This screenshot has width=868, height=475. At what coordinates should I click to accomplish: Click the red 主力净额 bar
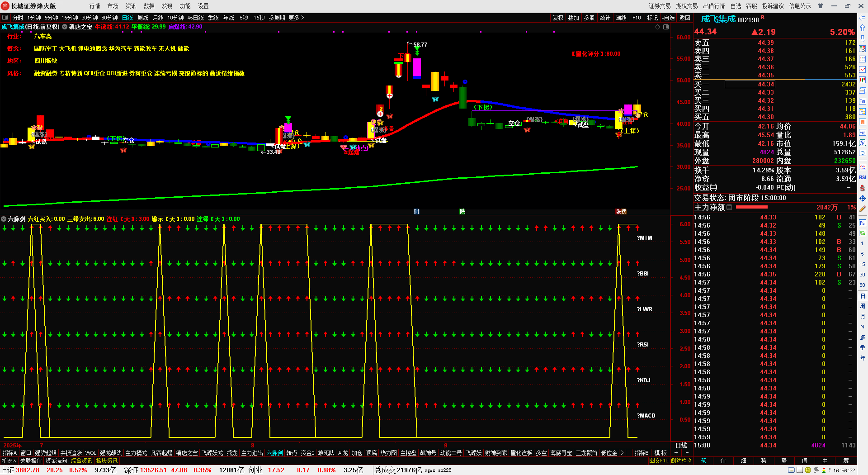point(751,207)
